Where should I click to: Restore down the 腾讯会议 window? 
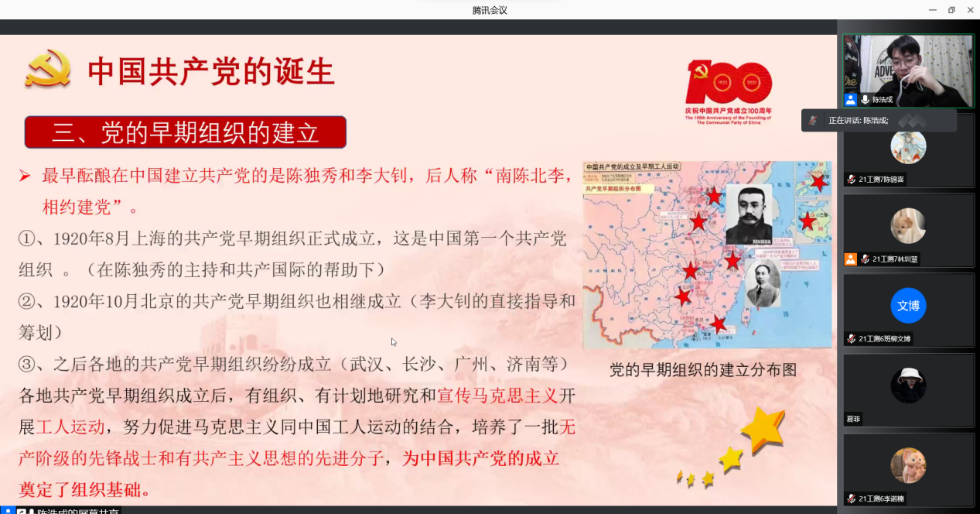[951, 10]
